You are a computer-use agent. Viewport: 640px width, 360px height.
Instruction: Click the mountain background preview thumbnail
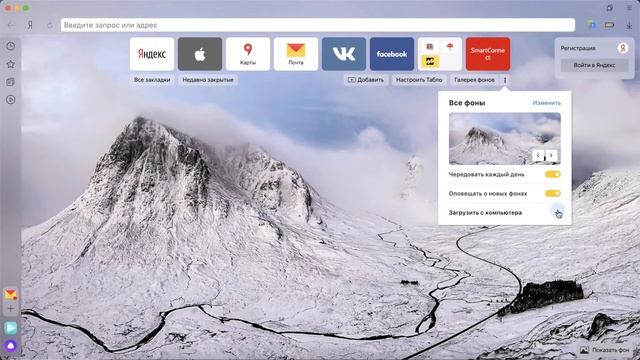coord(504,139)
